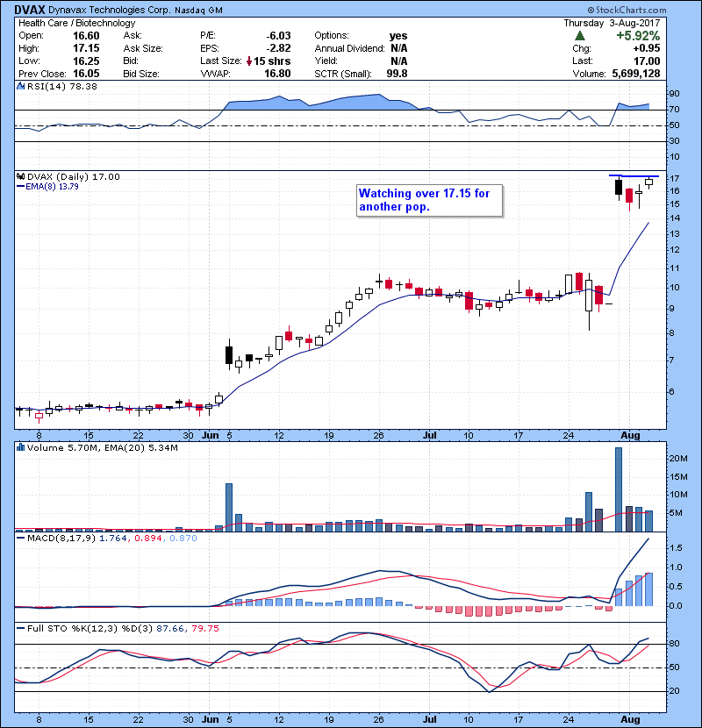Click the Chg value +0.95
This screenshot has height=728, width=702.
pos(646,48)
